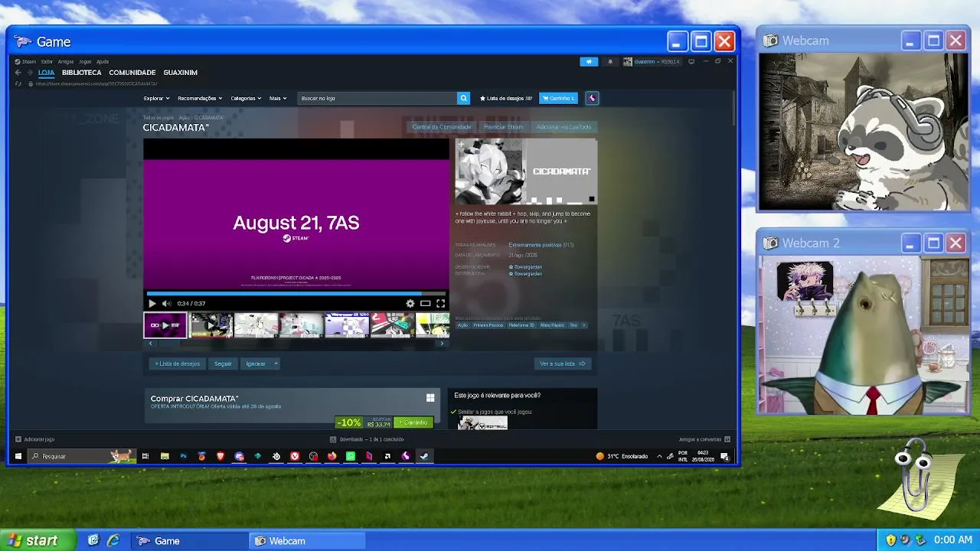Expand the Recomendações dropdown

pos(200,98)
